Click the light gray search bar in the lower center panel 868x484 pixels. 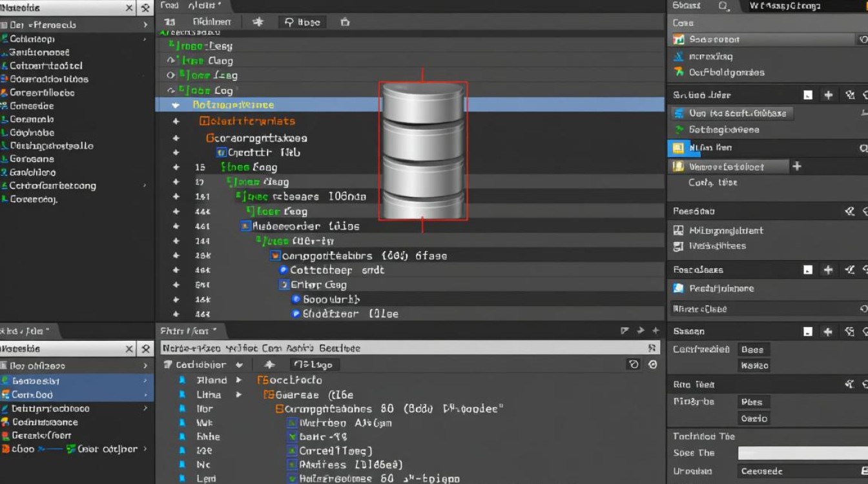tap(410, 348)
